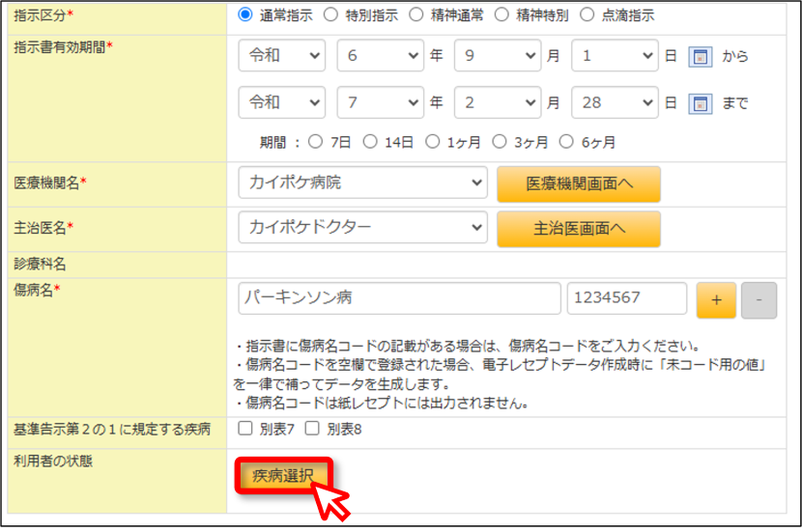This screenshot has width=802, height=532.
Task: Expand the start month dropdown showing 9
Action: click(498, 55)
